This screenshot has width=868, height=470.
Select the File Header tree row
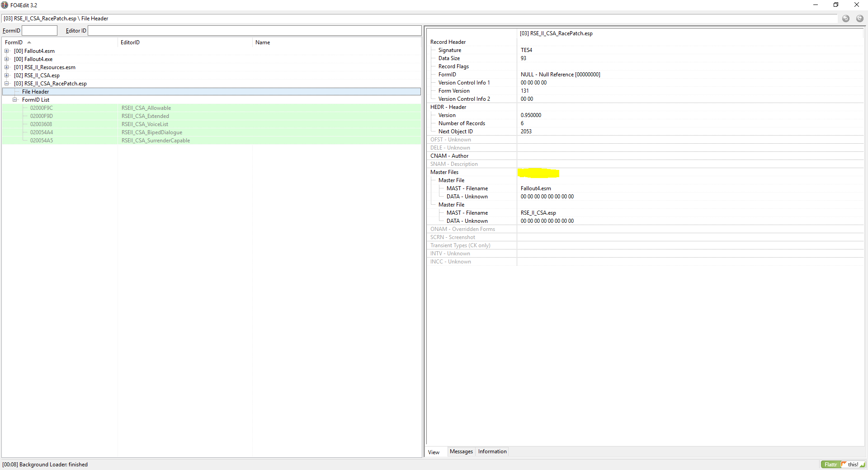click(212, 92)
